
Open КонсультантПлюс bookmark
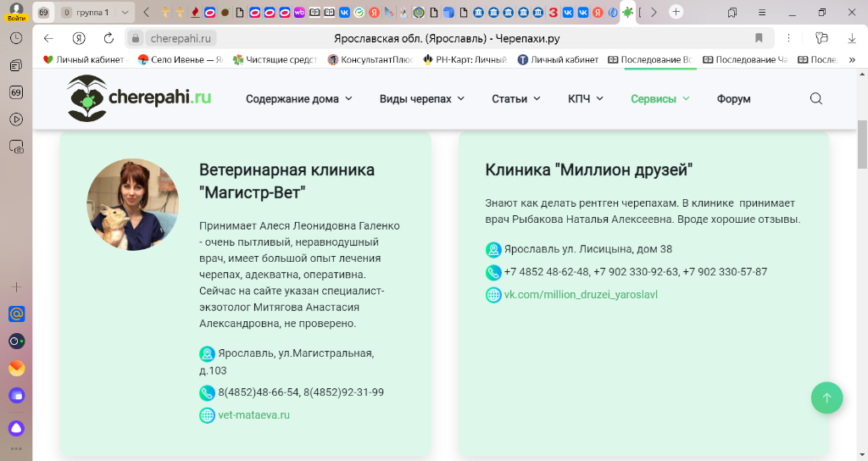click(x=370, y=59)
